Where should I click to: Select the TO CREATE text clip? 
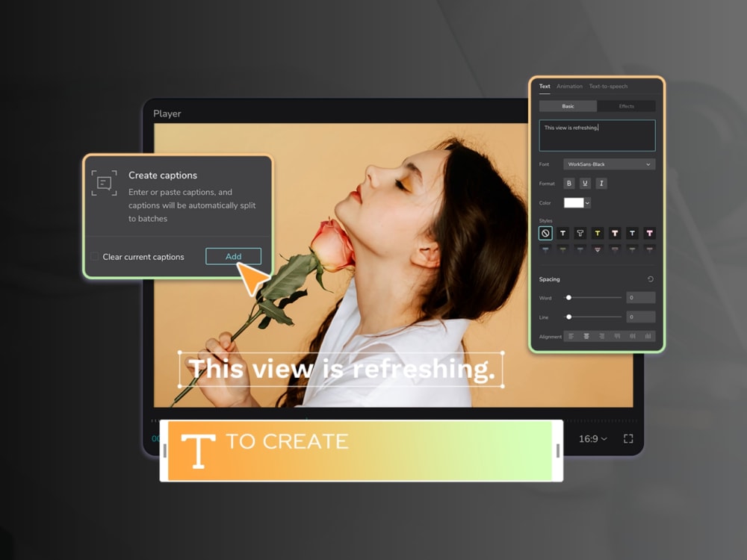361,451
